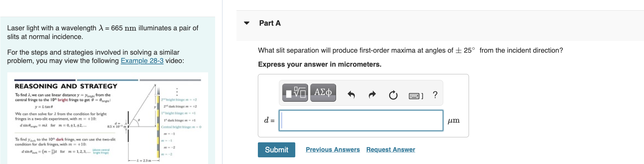Open Previous Answers link
The height and width of the screenshot is (164, 644).
click(333, 150)
